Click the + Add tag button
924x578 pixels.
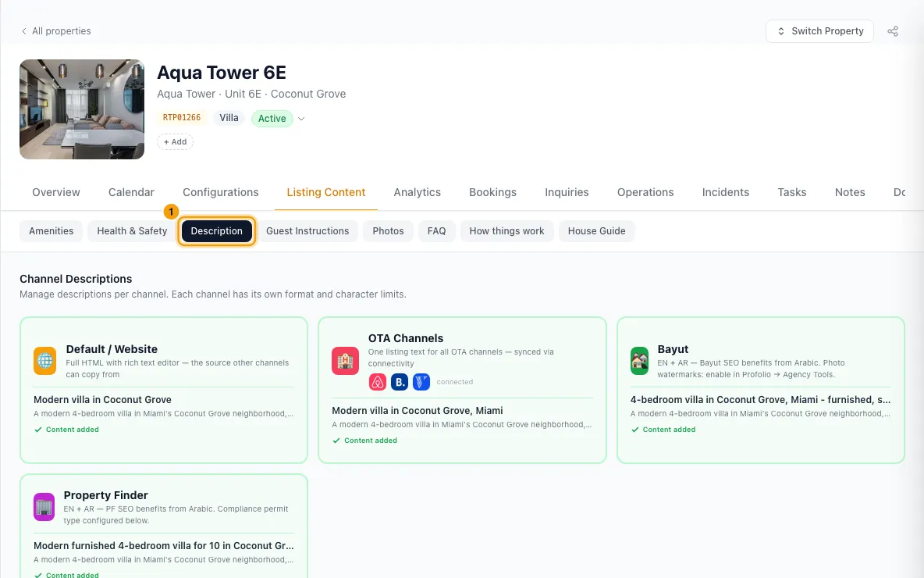pos(175,142)
